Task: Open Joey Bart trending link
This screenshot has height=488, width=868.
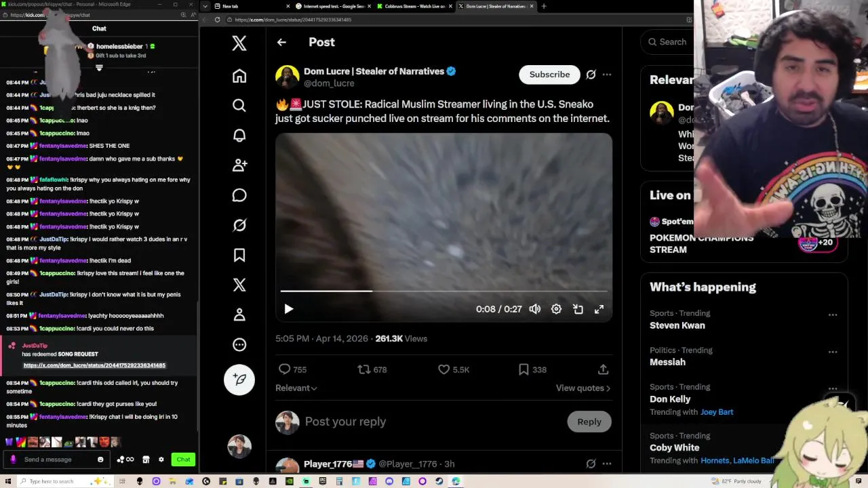Action: (717, 412)
